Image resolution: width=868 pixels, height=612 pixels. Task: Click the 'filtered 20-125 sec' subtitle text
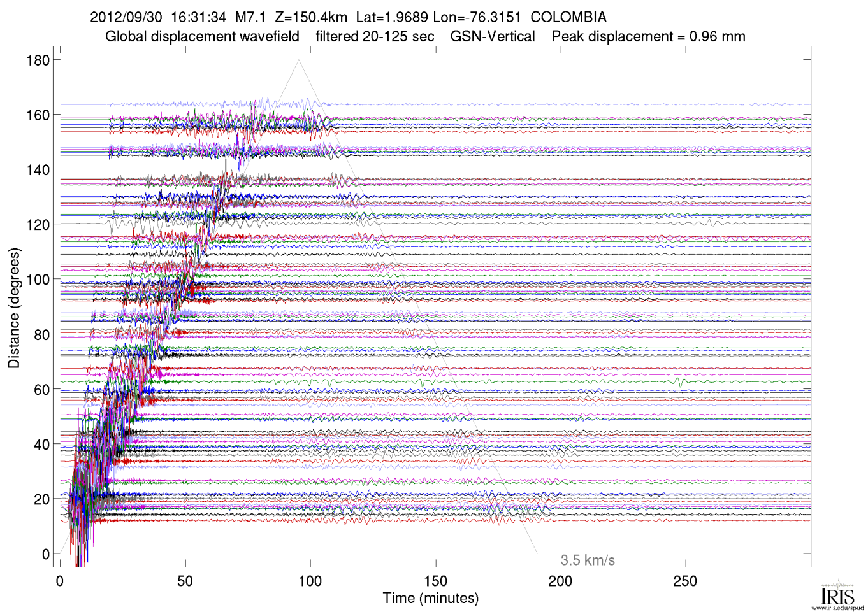375,36
